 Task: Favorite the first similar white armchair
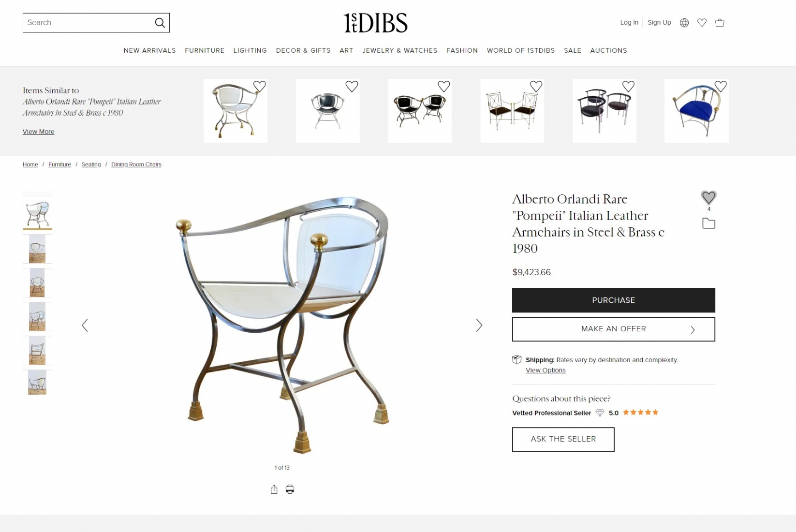coord(260,87)
